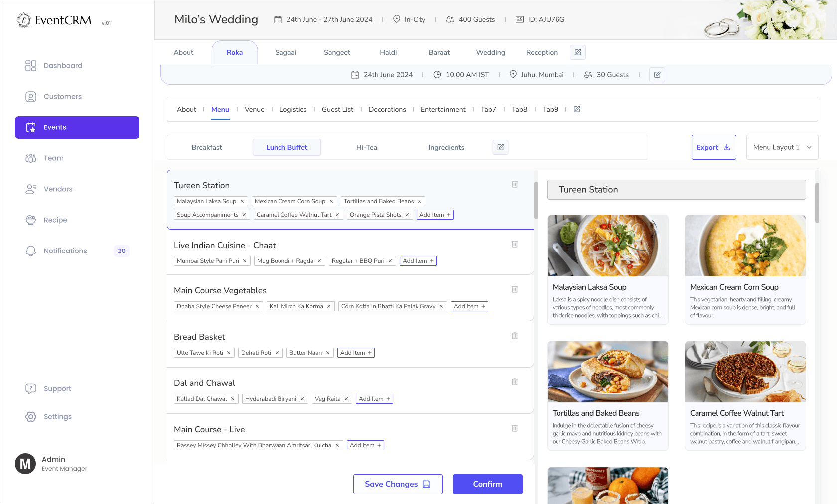837x504 pixels.
Task: Remove Hyderabadi Biryani tag
Action: pyautogui.click(x=302, y=399)
